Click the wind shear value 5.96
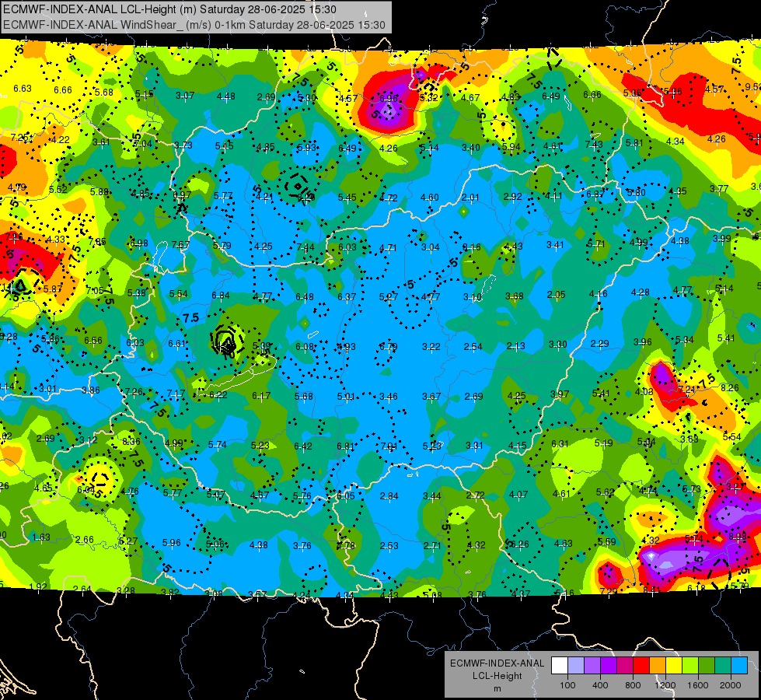 [x=171, y=543]
